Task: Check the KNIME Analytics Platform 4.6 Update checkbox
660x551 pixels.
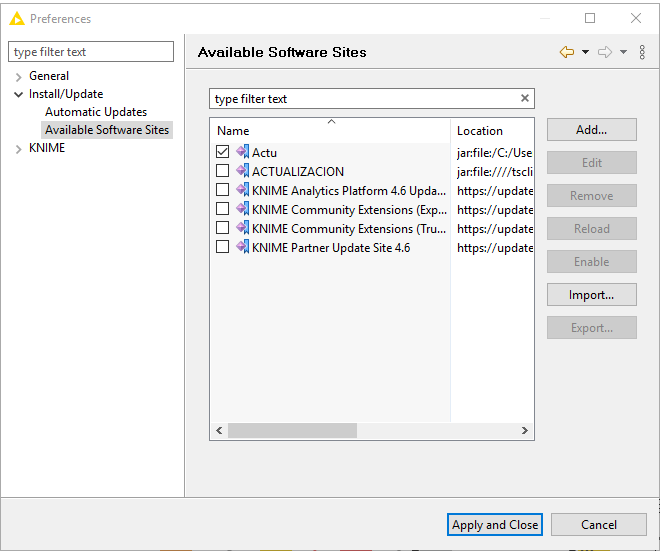Action: (x=222, y=189)
